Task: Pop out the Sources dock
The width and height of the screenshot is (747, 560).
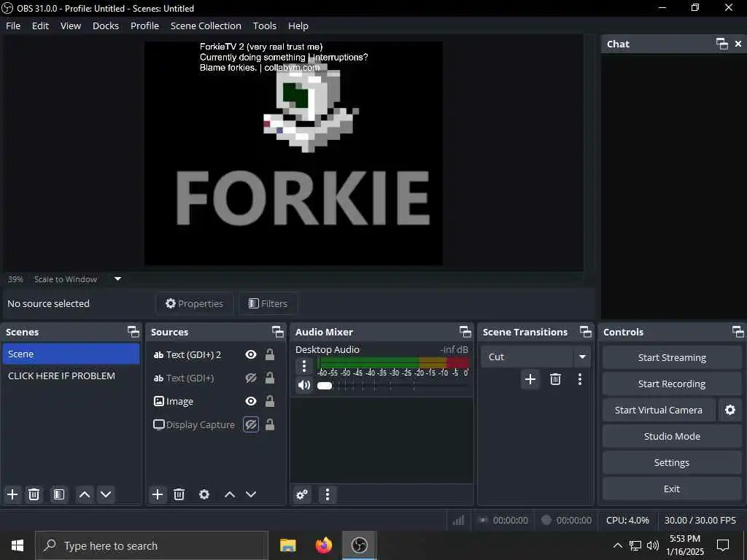Action: tap(278, 332)
